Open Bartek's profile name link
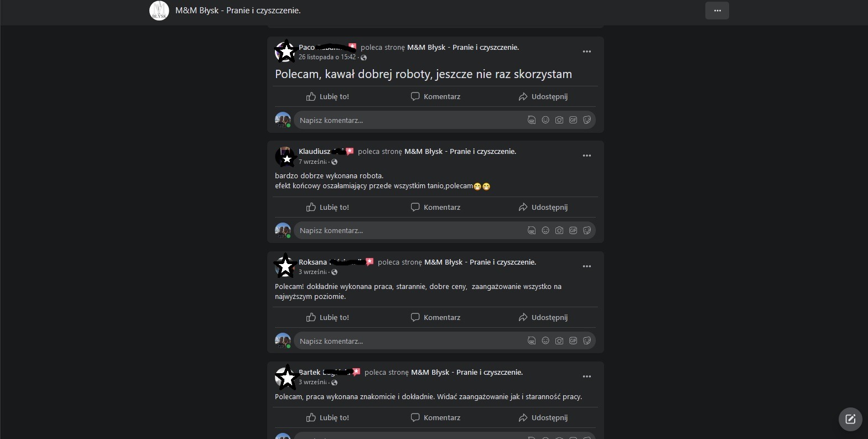Screen dimensions: 868x439 [x=325, y=372]
